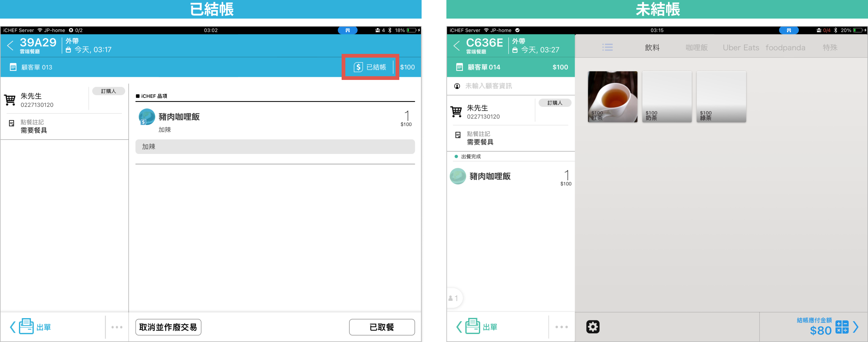Open the Uber Eats category tab
The width and height of the screenshot is (868, 342).
coord(741,47)
